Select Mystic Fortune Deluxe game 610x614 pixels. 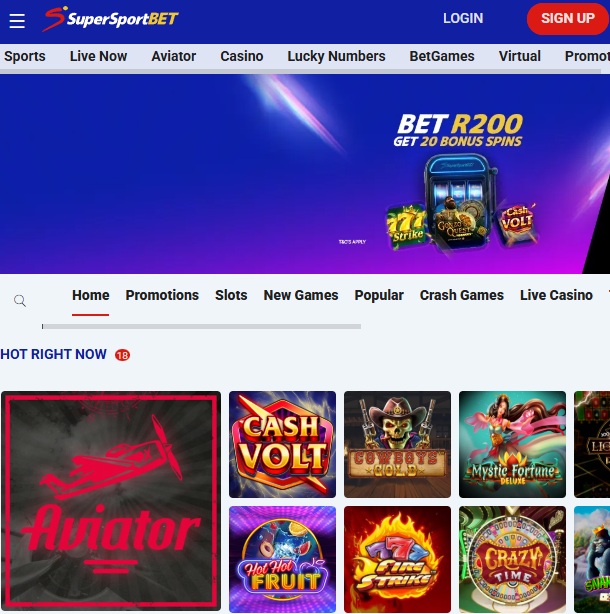point(513,444)
